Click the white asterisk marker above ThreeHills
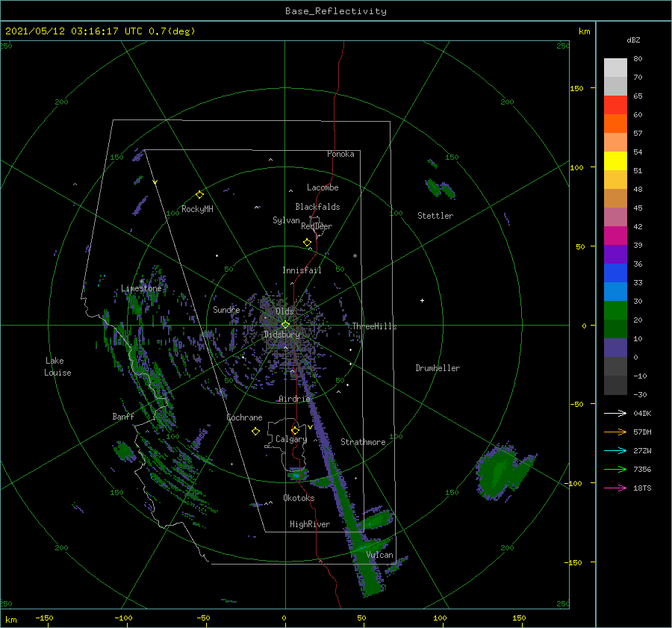672x628 pixels. tap(355, 256)
